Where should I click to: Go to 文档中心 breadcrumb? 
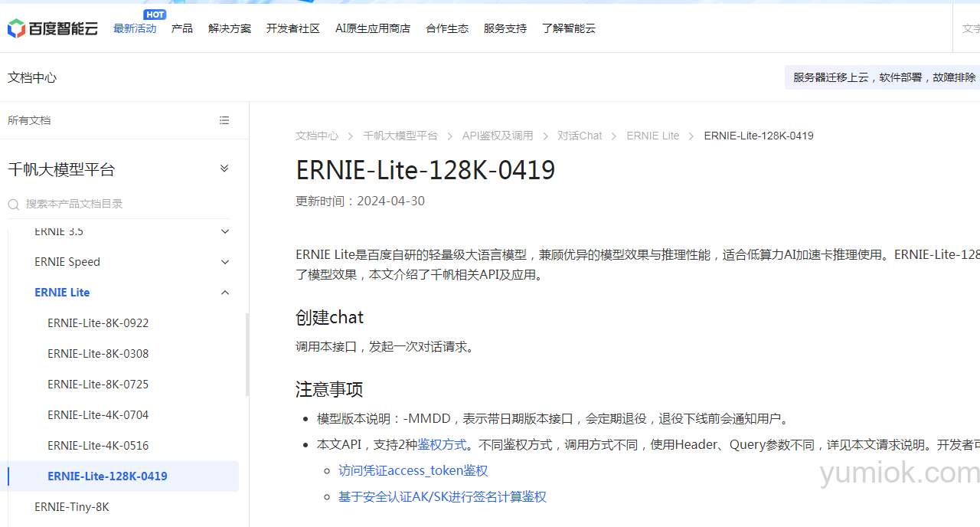[x=317, y=136]
